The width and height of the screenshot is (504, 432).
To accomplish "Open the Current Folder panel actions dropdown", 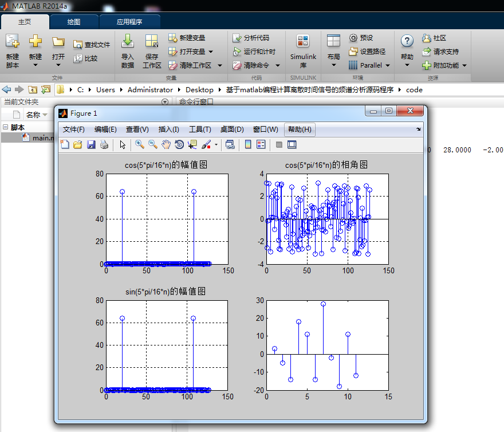I will (165, 102).
